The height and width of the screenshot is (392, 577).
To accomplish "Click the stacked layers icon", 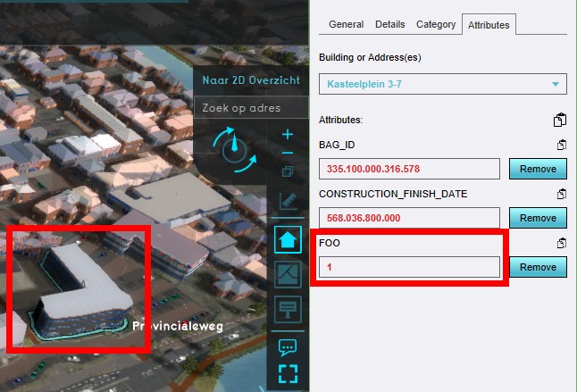I will [287, 171].
